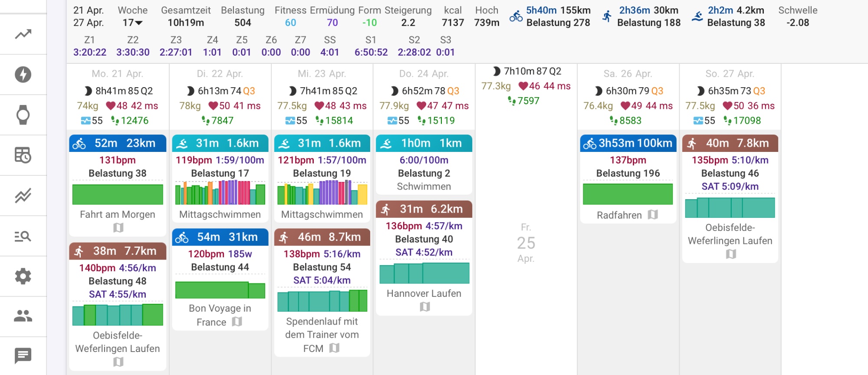Select the So. 27 Apr. day header

tap(730, 74)
